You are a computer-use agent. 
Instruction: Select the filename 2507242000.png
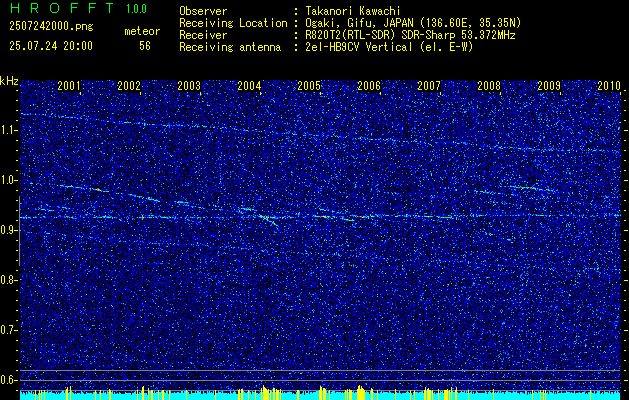pos(51,27)
